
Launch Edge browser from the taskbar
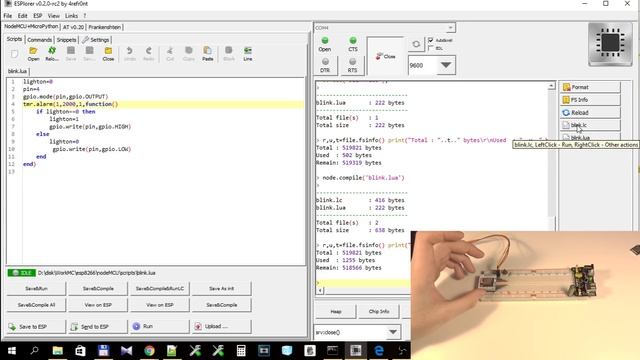(x=379, y=351)
